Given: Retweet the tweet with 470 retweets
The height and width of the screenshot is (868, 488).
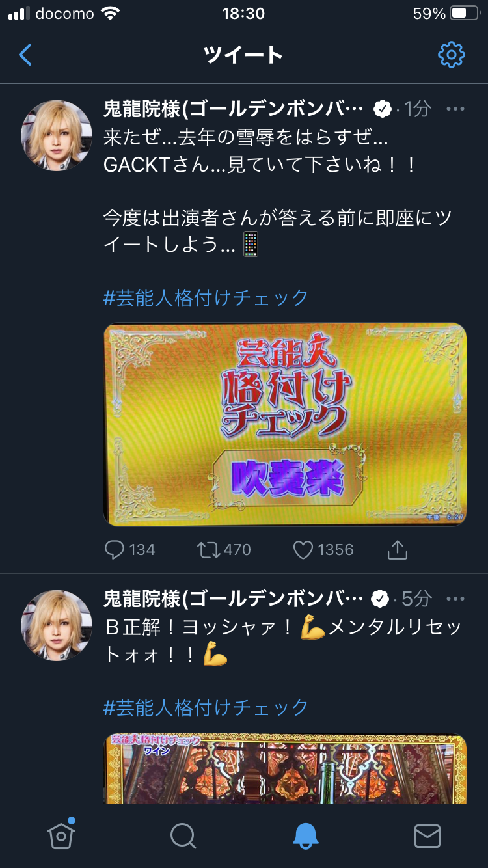Looking at the screenshot, I should [224, 550].
